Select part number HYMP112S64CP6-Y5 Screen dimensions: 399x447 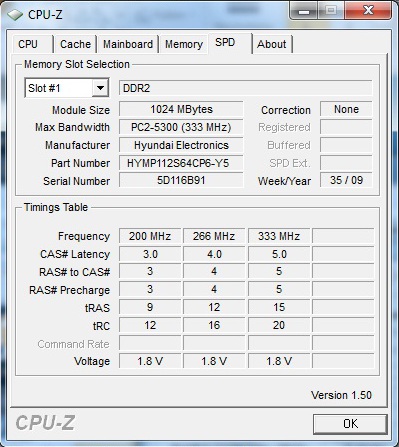coord(181,163)
